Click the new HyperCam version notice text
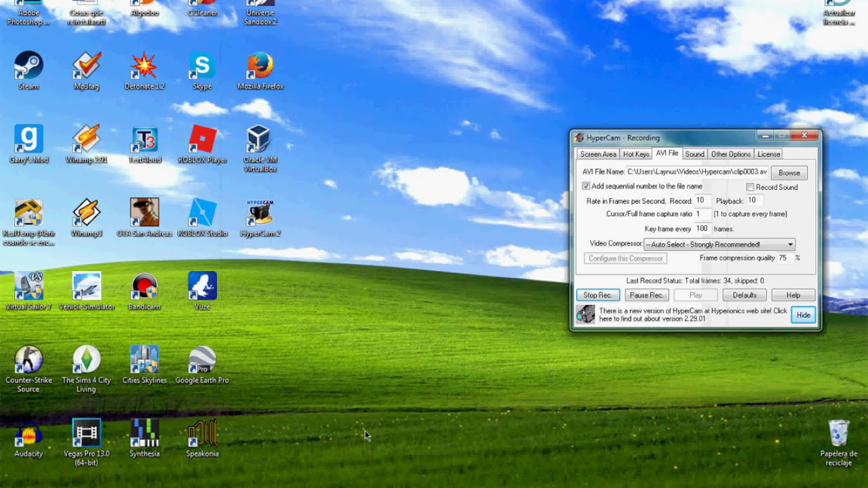Screen dimensions: 868x488 pyautogui.click(x=693, y=315)
